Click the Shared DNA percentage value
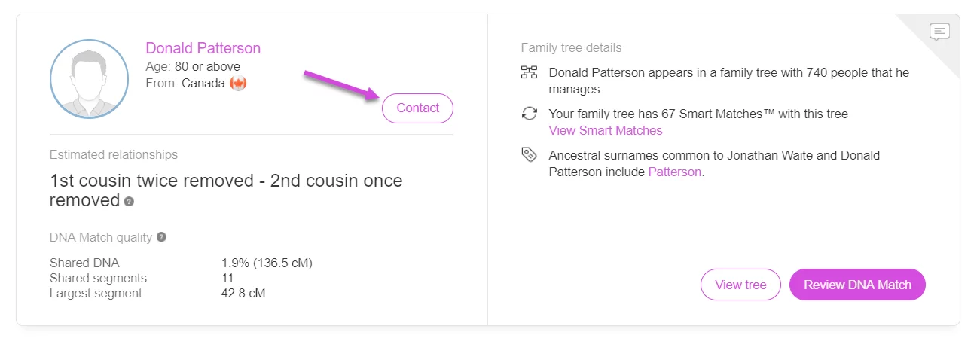The height and width of the screenshot is (338, 980). click(x=267, y=263)
